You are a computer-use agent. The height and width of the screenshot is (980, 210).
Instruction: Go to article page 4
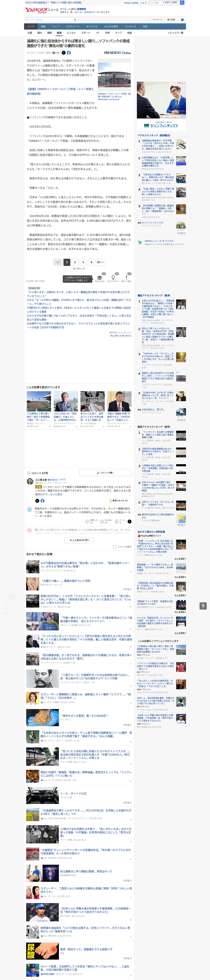[91, 262]
